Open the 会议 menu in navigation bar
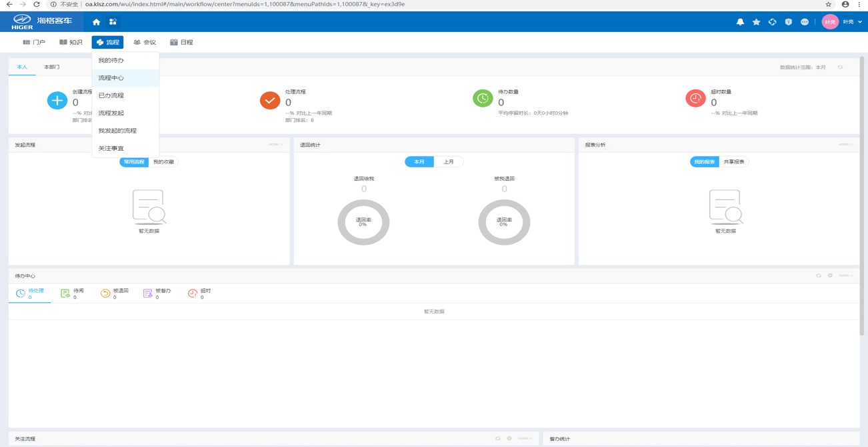The height and width of the screenshot is (447, 868). (x=145, y=42)
